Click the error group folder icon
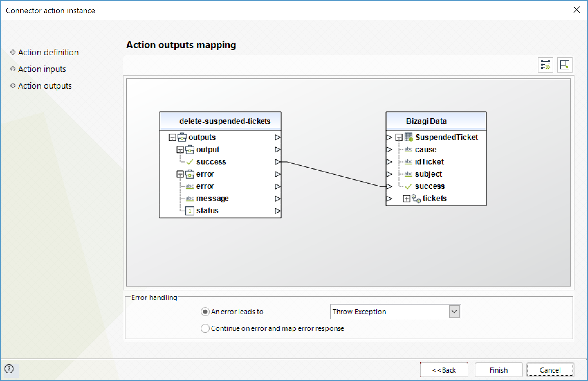This screenshot has height=381, width=588. (190, 174)
